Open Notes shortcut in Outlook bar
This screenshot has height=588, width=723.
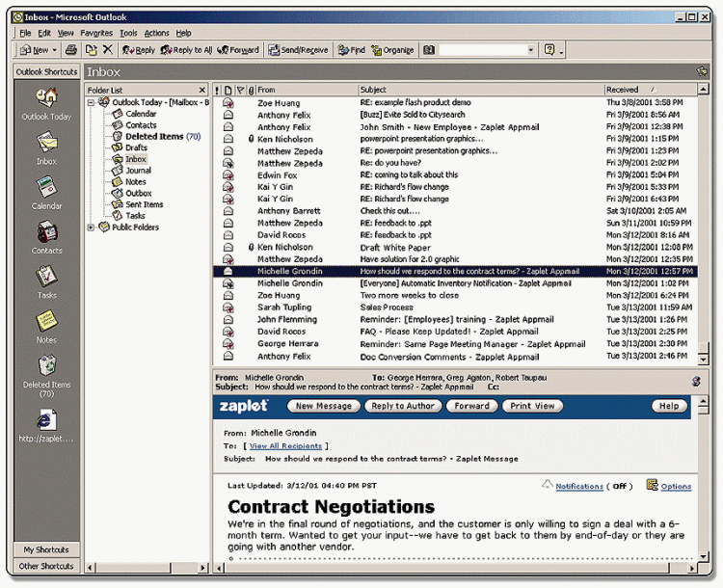[46, 321]
